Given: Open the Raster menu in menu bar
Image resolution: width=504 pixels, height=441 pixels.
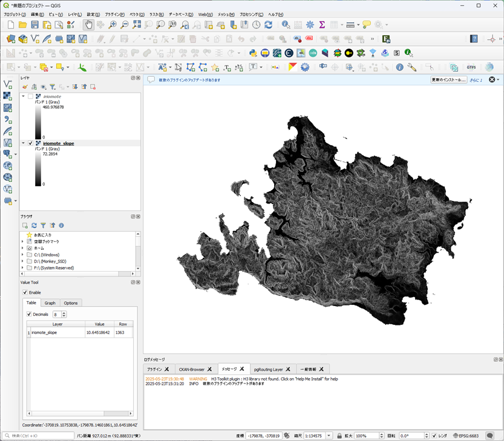Looking at the screenshot, I should (156, 14).
